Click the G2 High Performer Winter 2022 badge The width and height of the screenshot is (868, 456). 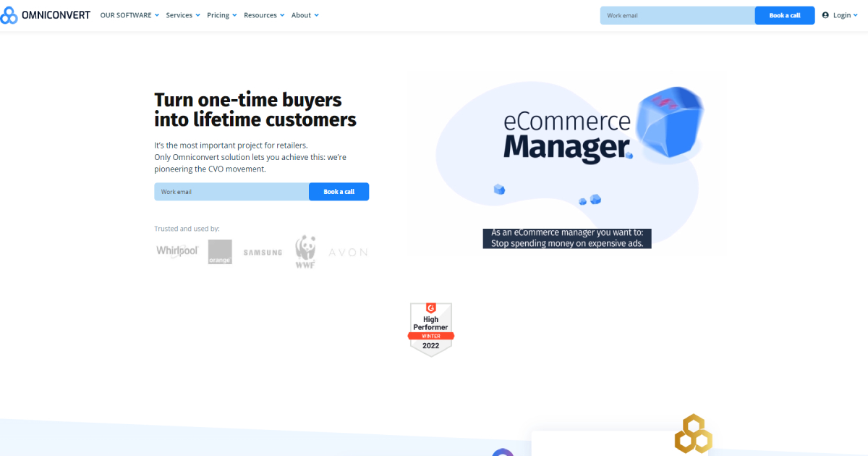coord(431,329)
